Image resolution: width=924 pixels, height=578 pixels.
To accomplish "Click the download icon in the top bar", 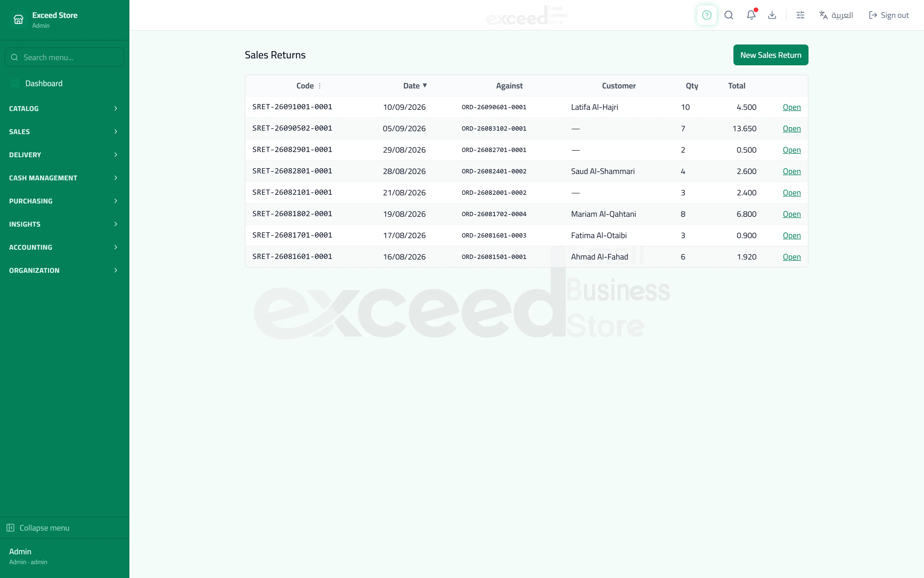I will click(x=772, y=15).
